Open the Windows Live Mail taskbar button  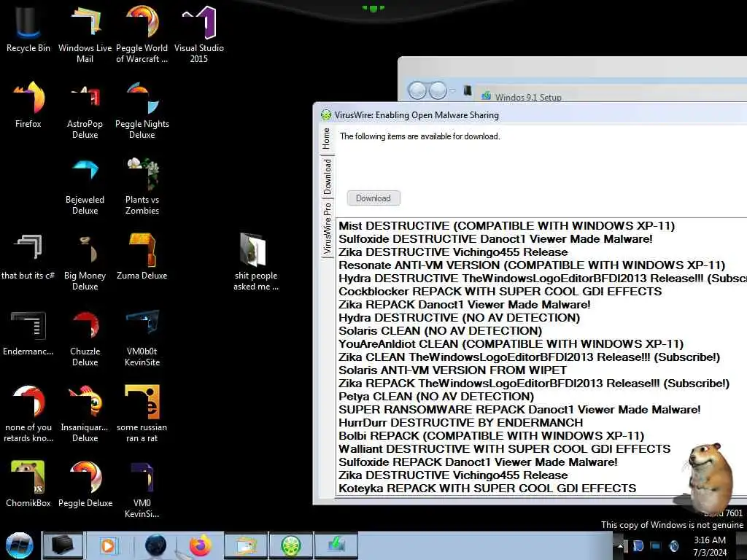245,545
